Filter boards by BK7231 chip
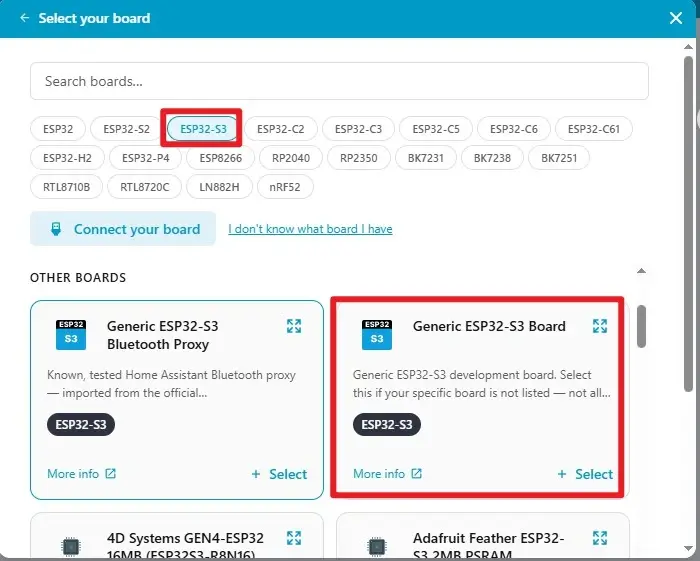Screen dimensions: 700x561 click(x=426, y=158)
